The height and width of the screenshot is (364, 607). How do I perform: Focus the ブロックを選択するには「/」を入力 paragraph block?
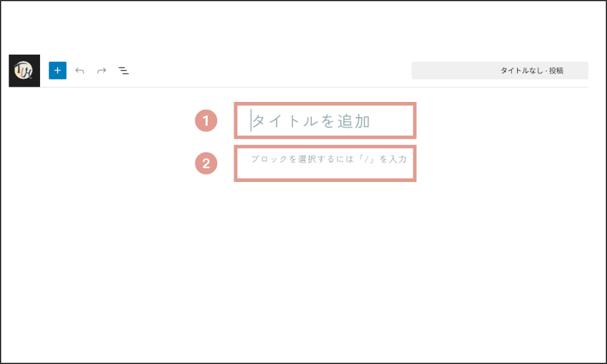325,163
